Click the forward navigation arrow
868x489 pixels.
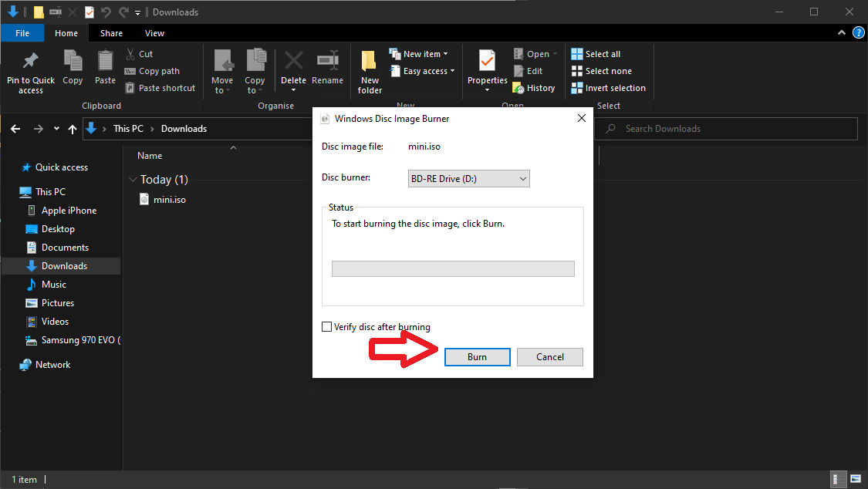click(39, 129)
